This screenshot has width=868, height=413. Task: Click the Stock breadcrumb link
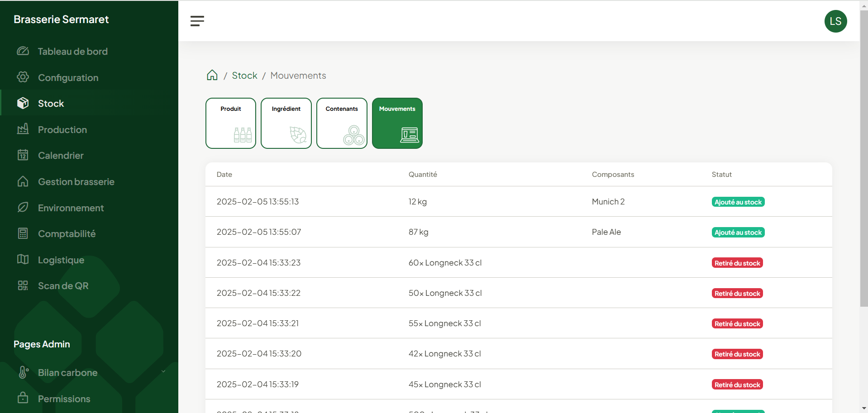click(244, 75)
